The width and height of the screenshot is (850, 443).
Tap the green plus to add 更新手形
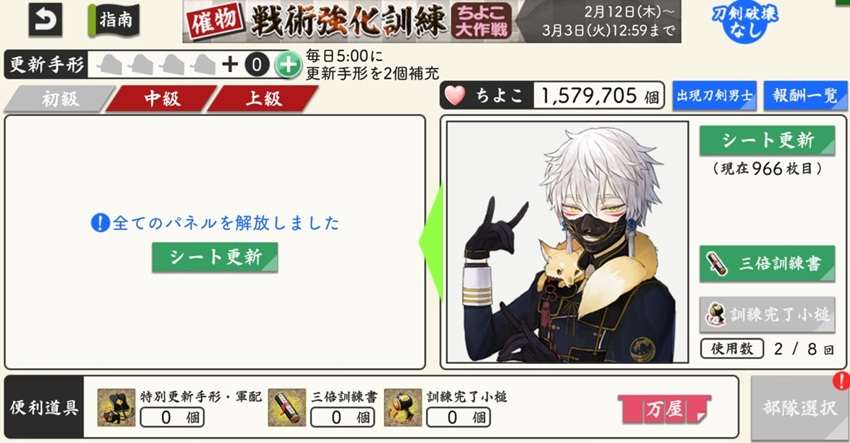point(287,66)
